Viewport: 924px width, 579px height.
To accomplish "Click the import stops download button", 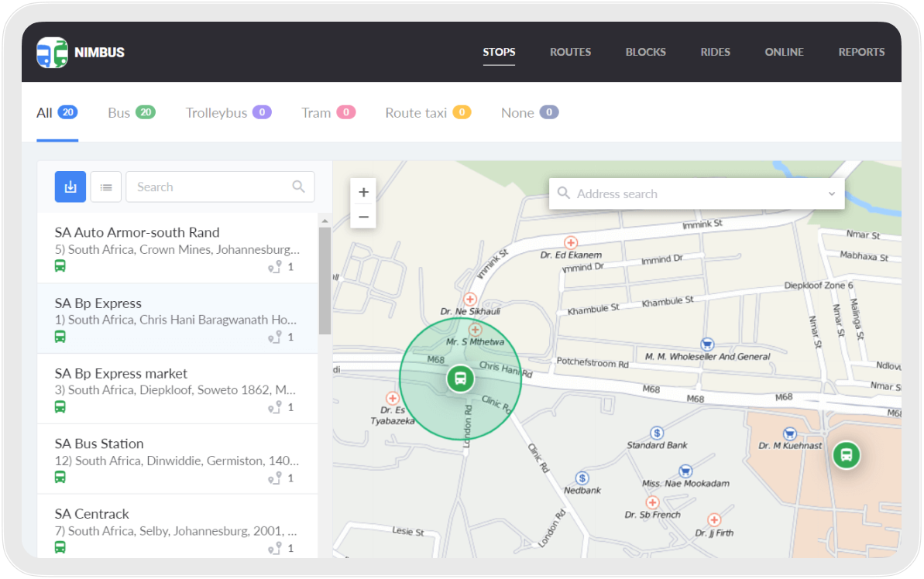I will point(70,187).
